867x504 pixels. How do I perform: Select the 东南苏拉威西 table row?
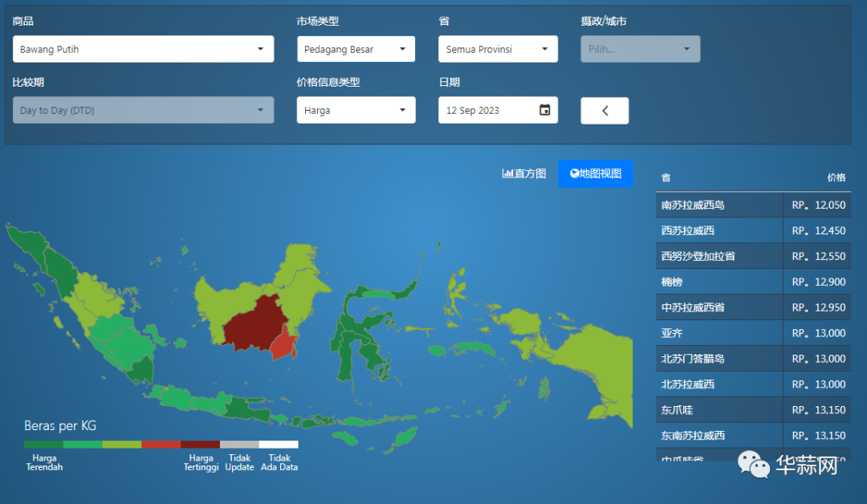tap(753, 436)
